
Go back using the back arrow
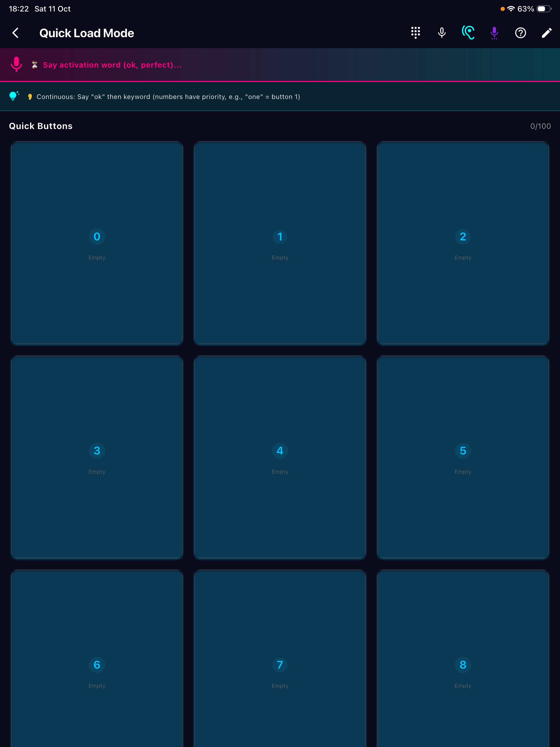coord(16,33)
